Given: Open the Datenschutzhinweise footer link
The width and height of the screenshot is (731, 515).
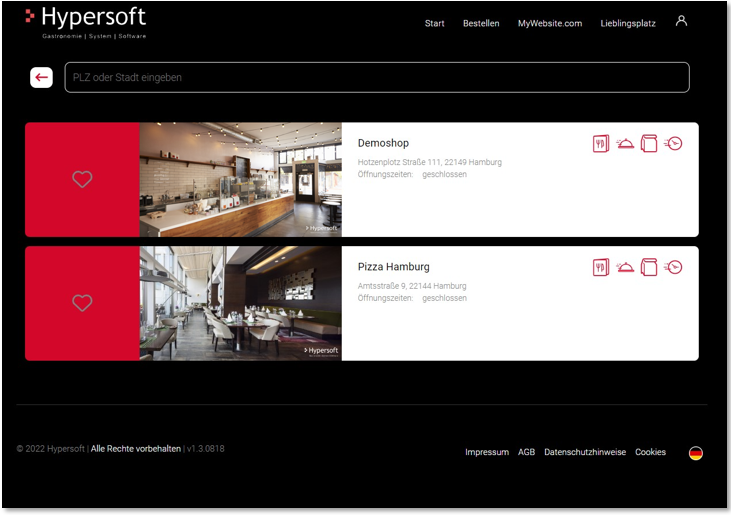Looking at the screenshot, I should 585,452.
